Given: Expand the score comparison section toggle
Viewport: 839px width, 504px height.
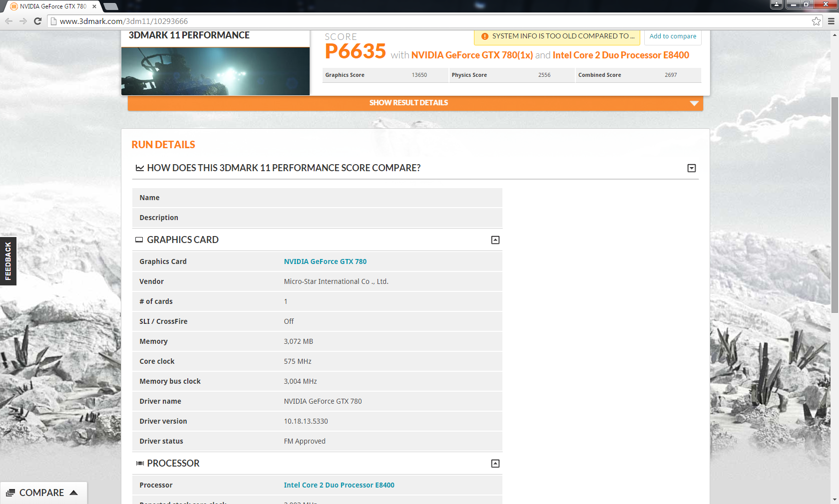Looking at the screenshot, I should coord(692,168).
